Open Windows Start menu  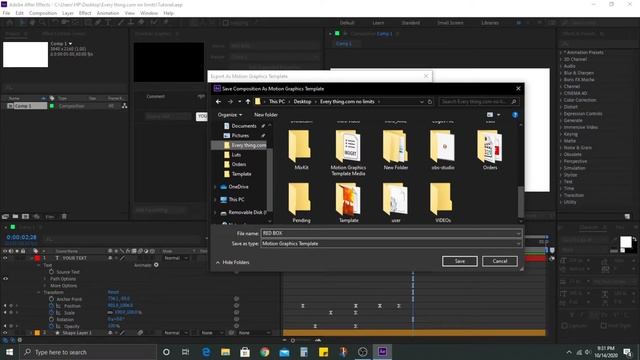point(9,352)
